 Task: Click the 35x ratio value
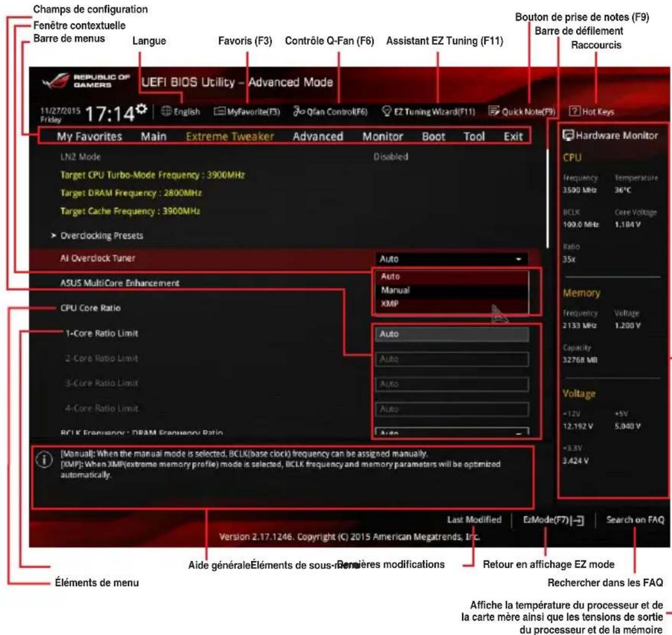(569, 259)
